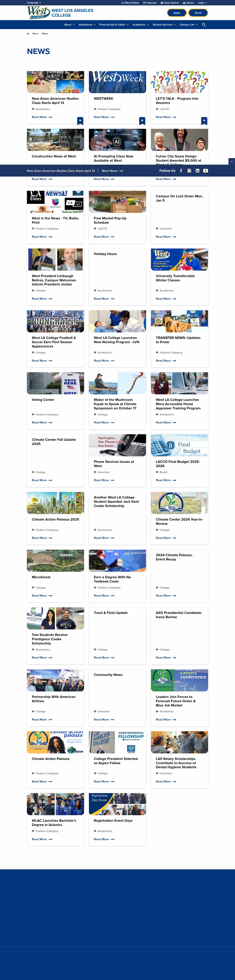Read More on Holiday Hours card
The height and width of the screenshot is (980, 235).
pyautogui.click(x=104, y=299)
